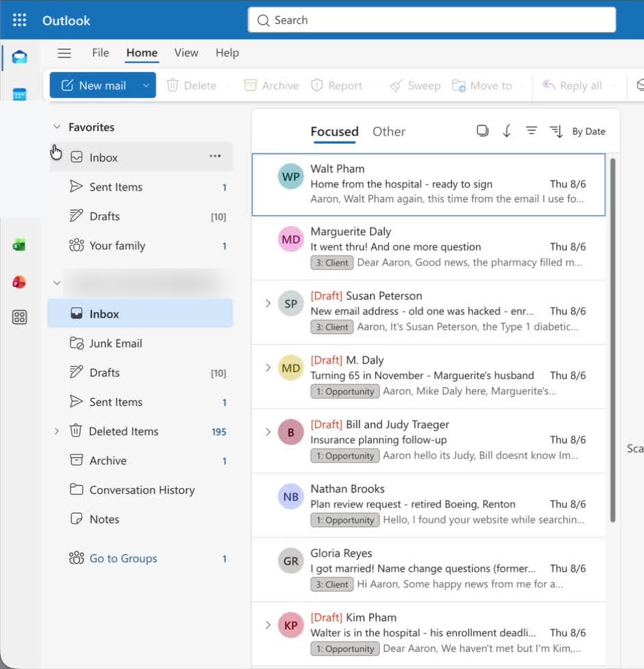Click the Select messages icon in list header
The width and height of the screenshot is (644, 669).
coord(482,131)
